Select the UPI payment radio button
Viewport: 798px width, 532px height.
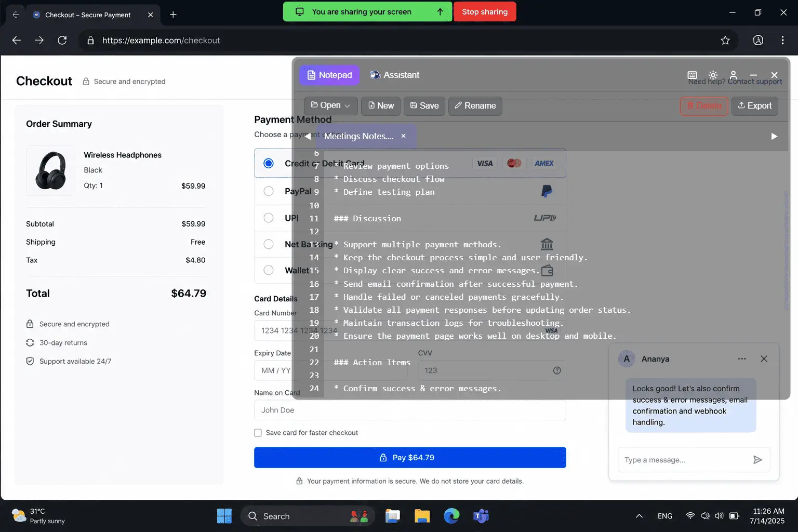[x=269, y=218]
